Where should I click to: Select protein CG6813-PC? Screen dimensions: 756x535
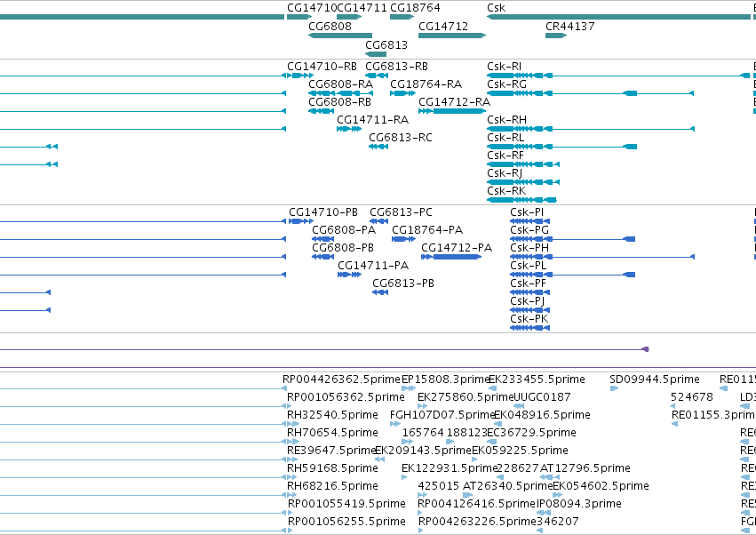pyautogui.click(x=379, y=221)
